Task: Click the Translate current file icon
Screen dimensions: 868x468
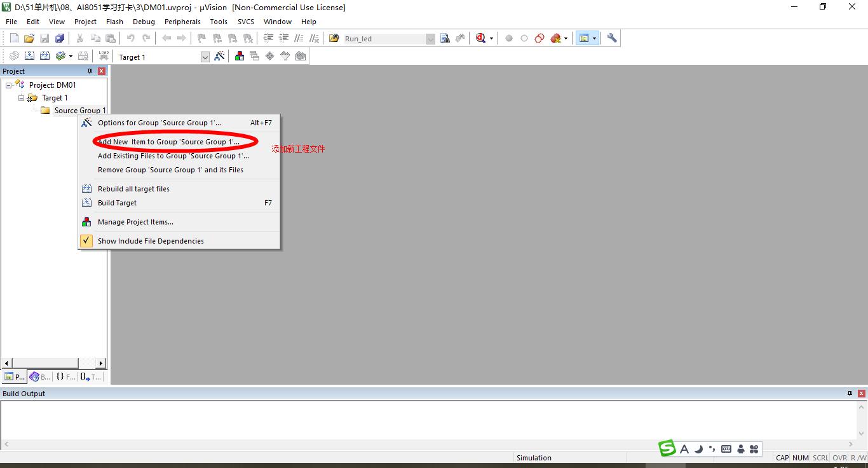Action: [14, 56]
